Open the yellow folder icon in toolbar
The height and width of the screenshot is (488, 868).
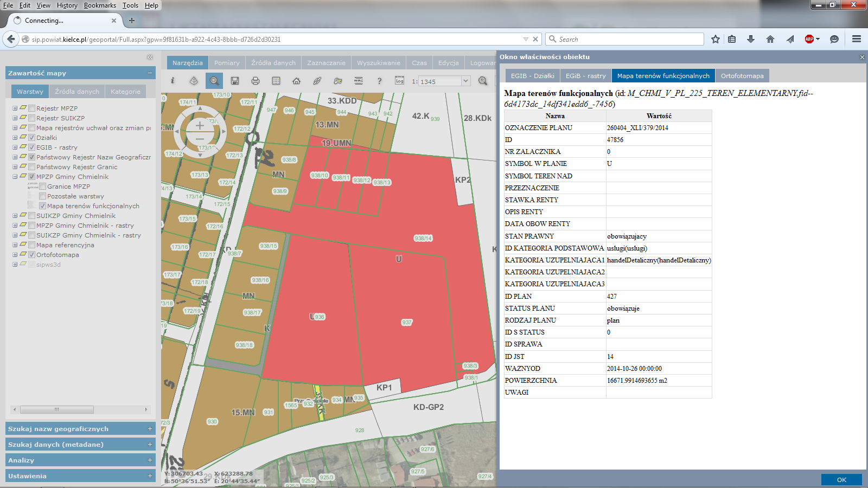click(x=338, y=81)
